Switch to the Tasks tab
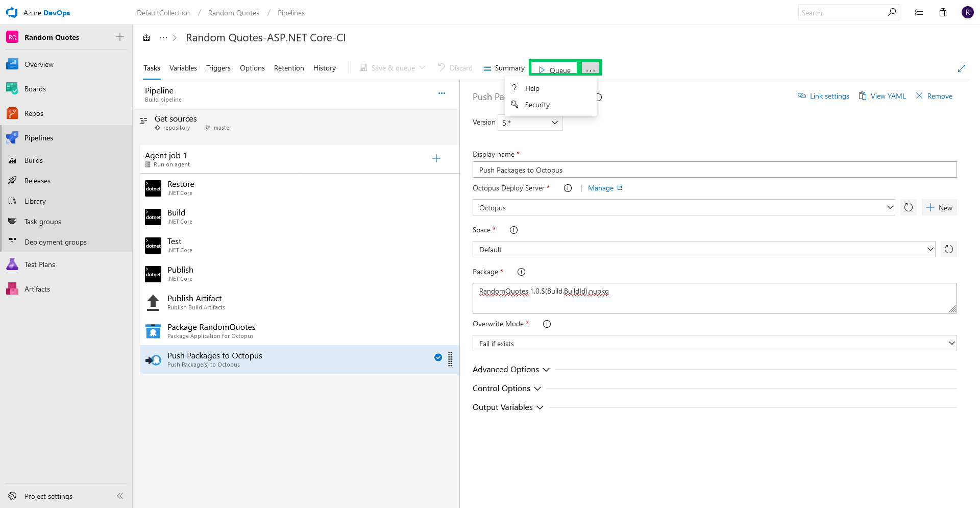The image size is (980, 508). click(x=152, y=68)
